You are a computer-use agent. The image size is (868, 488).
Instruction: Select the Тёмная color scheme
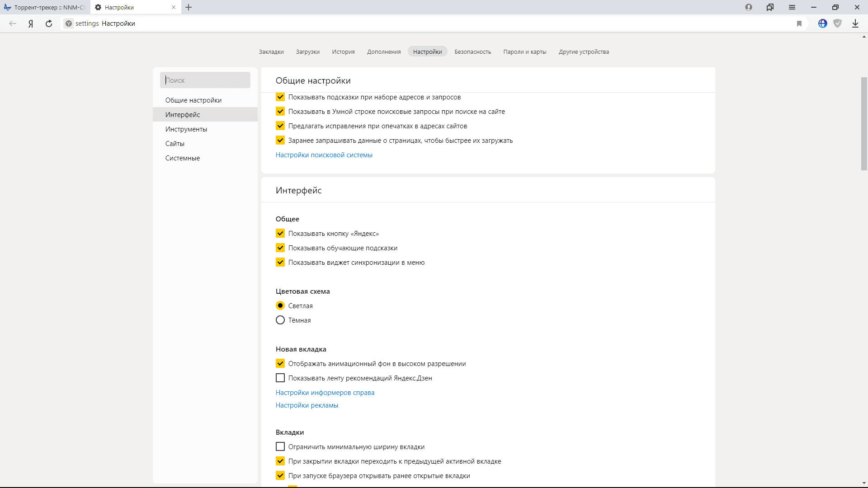click(280, 320)
